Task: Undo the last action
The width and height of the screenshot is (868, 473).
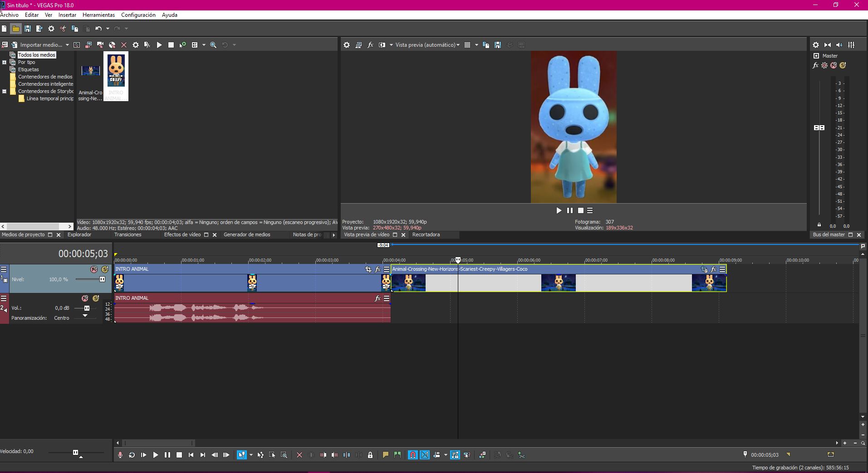Action: 98,29
